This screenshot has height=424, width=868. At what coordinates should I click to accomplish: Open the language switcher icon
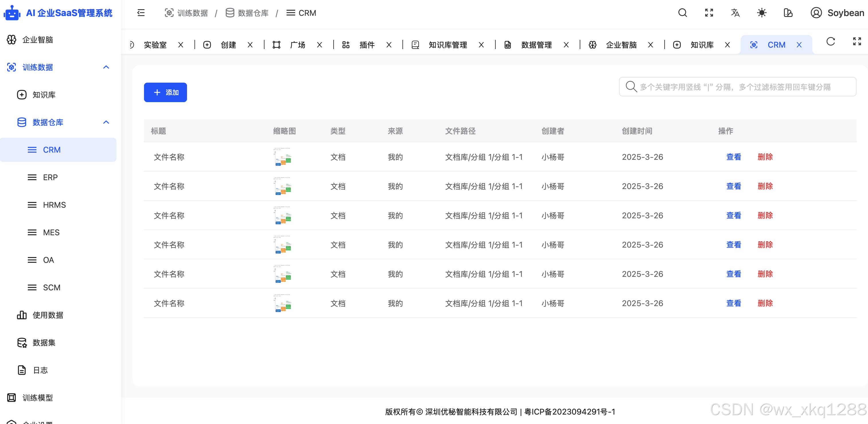tap(735, 13)
